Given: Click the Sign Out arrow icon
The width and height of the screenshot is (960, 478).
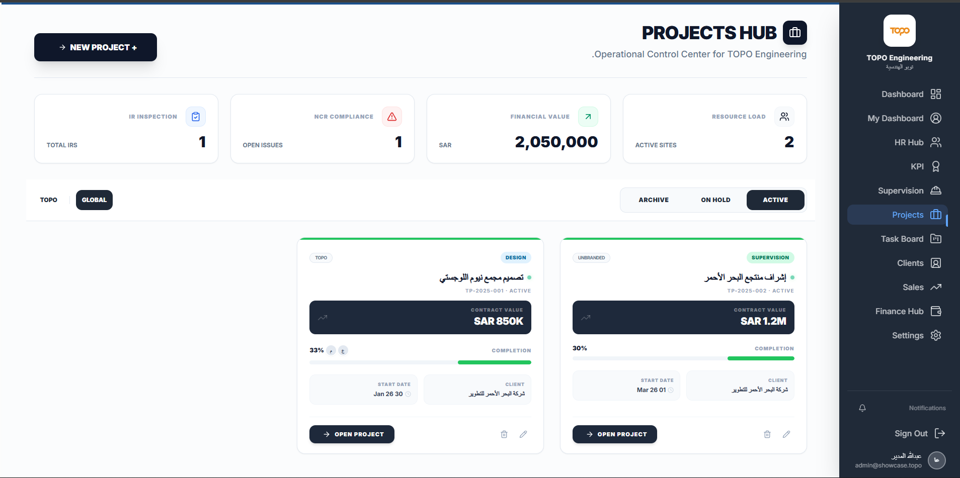Looking at the screenshot, I should [939, 433].
